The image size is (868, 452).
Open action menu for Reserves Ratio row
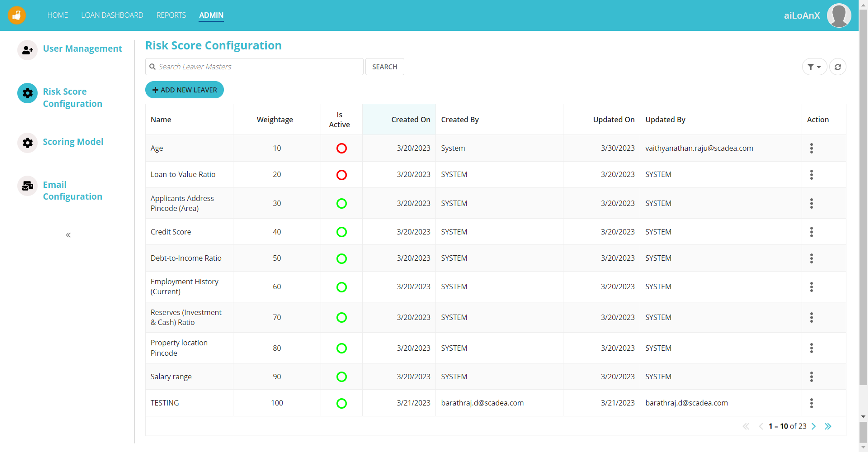[811, 317]
